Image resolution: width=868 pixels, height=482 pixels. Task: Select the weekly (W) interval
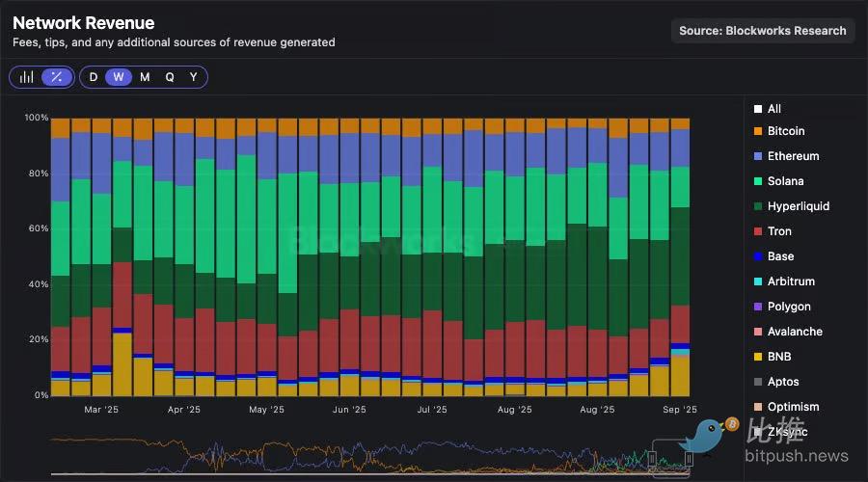(119, 77)
